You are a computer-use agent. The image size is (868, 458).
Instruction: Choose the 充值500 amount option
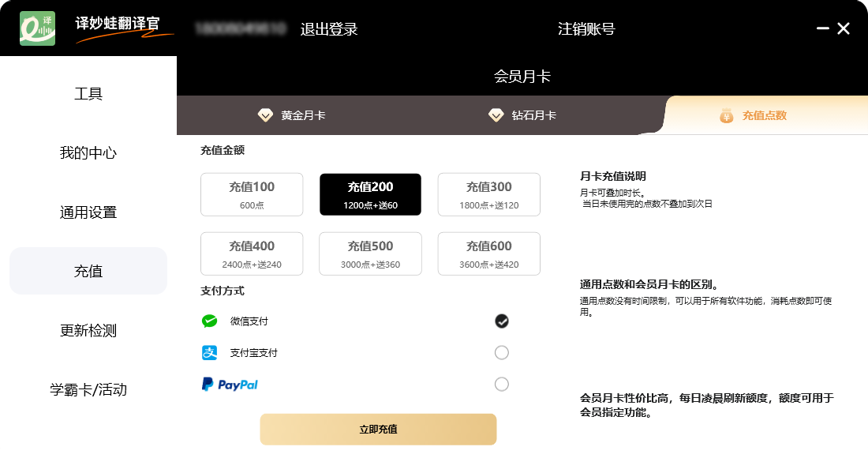(370, 253)
